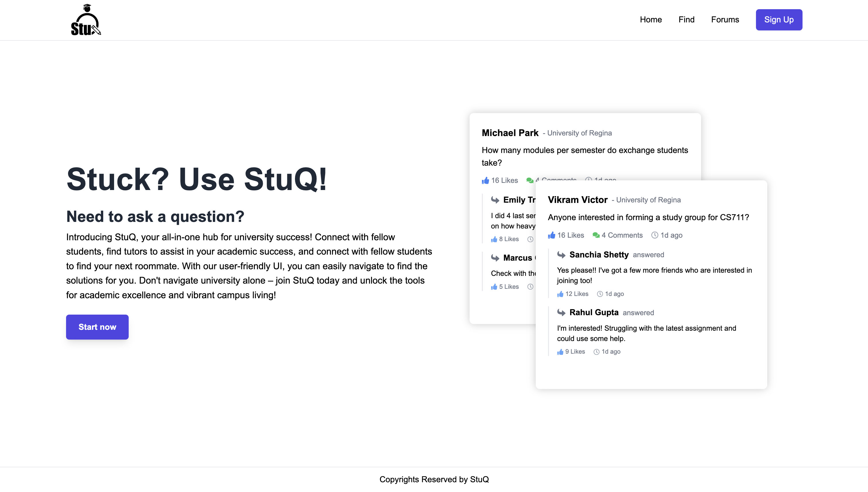Open the Find nav item
This screenshot has height=492, width=868.
click(x=686, y=20)
